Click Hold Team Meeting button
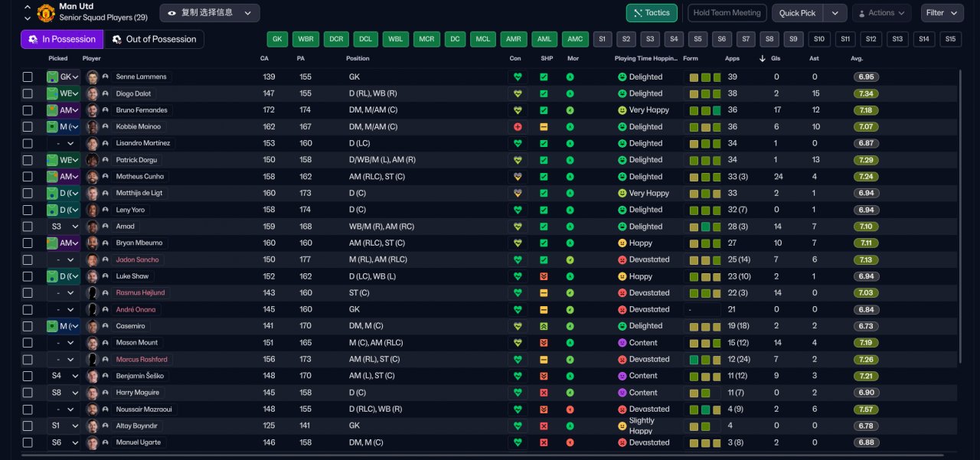 click(727, 13)
